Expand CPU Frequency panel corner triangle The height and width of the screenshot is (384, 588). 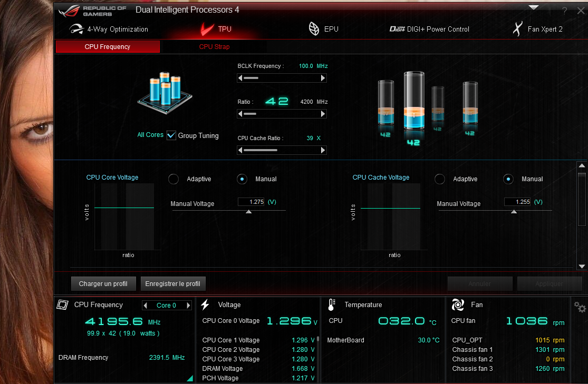[190, 378]
